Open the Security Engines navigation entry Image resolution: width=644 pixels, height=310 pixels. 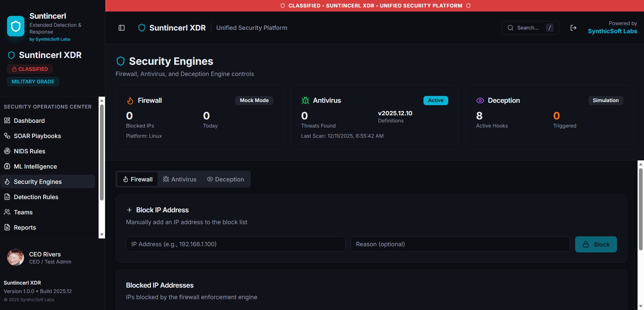click(x=37, y=181)
